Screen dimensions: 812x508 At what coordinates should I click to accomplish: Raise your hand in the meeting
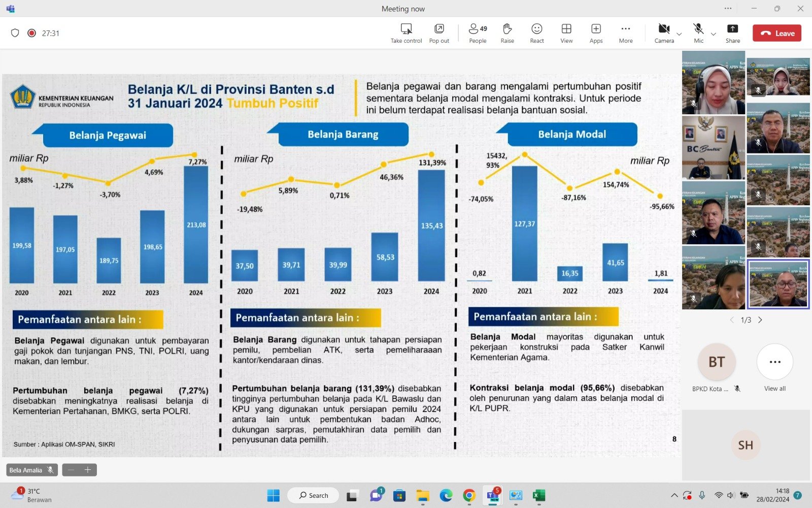507,33
